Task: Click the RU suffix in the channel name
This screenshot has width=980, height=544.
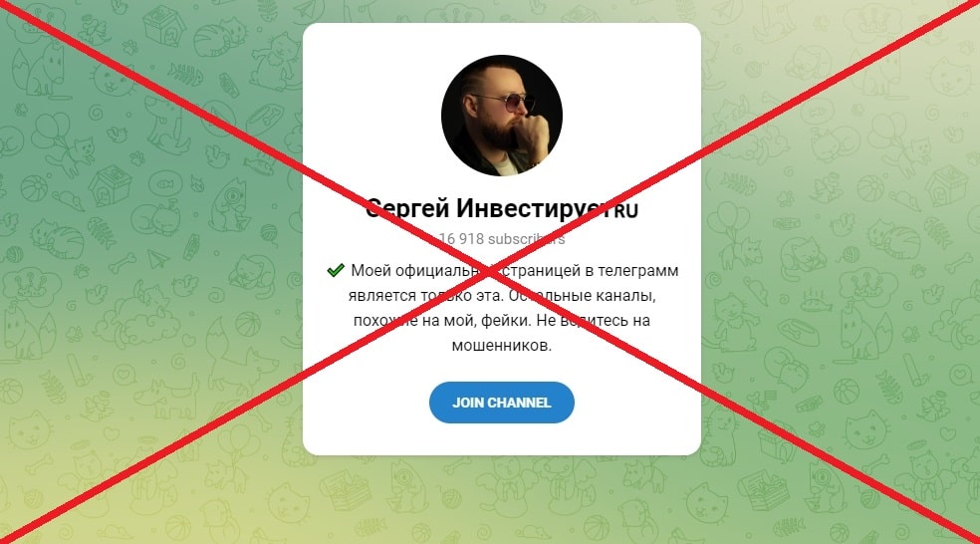Action: 625,210
